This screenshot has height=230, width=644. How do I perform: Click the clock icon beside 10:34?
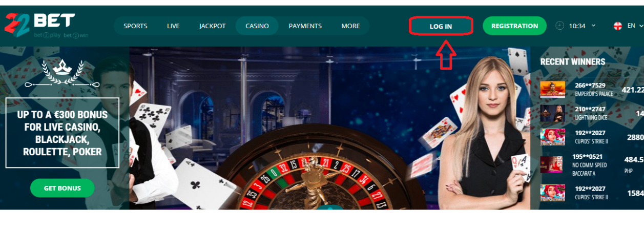[559, 26]
